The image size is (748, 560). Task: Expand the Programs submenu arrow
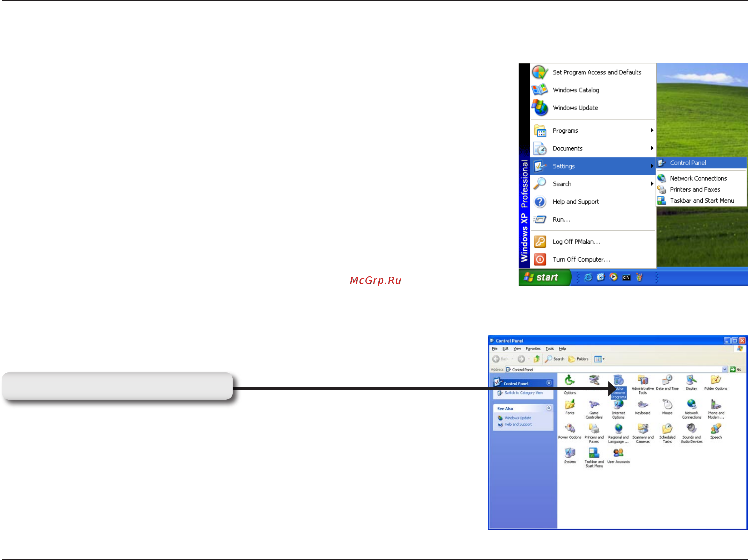coord(652,131)
